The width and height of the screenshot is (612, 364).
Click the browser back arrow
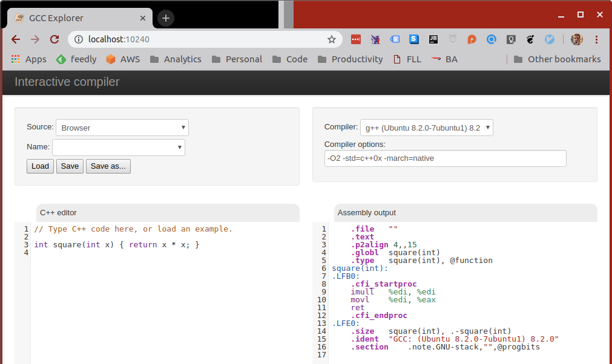click(x=16, y=39)
